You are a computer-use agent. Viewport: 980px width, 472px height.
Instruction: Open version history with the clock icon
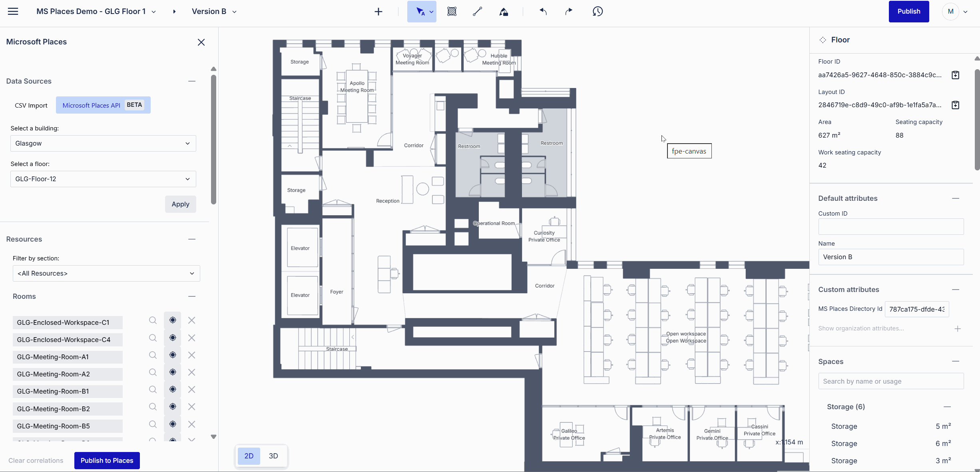[598, 11]
